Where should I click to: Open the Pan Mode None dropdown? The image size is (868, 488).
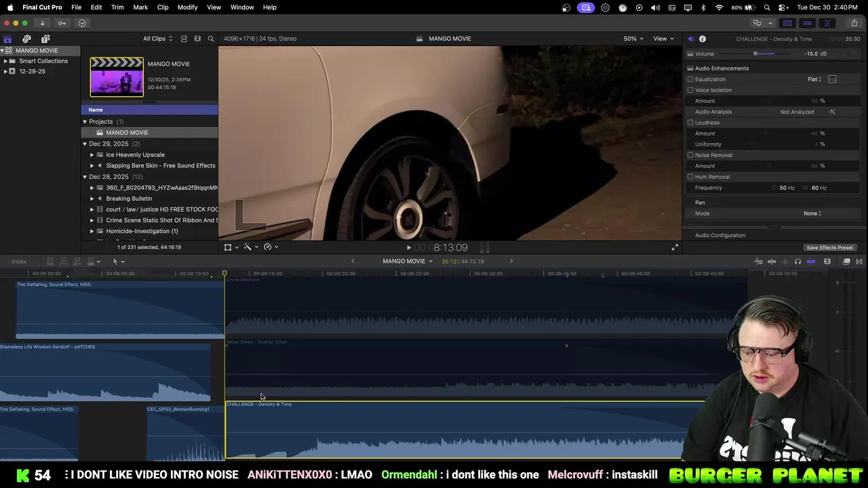(x=812, y=213)
